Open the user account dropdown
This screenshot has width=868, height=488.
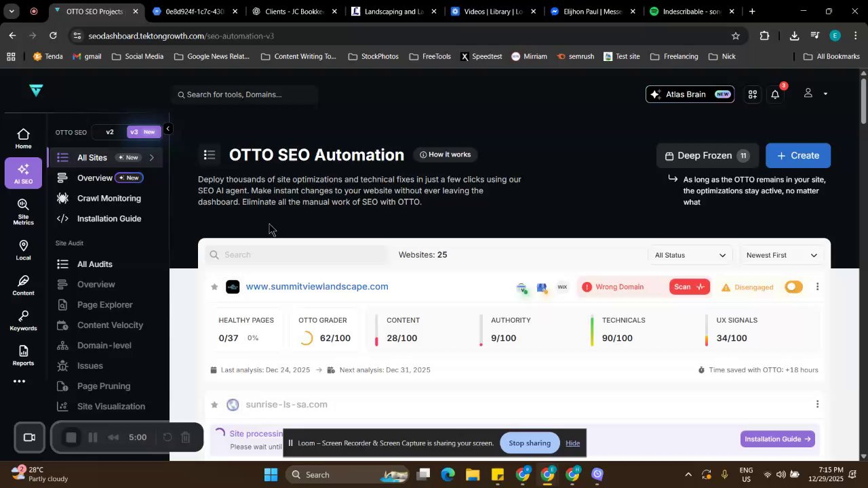pos(815,94)
